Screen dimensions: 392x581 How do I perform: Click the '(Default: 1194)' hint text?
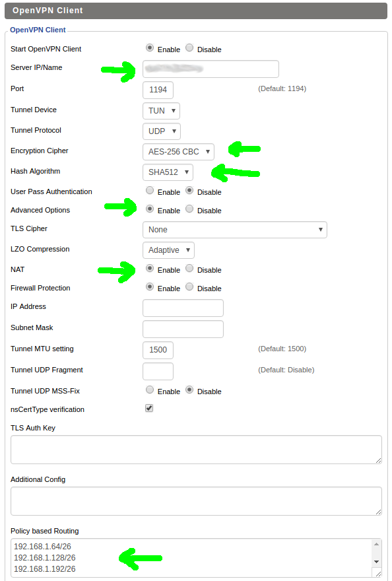[282, 88]
